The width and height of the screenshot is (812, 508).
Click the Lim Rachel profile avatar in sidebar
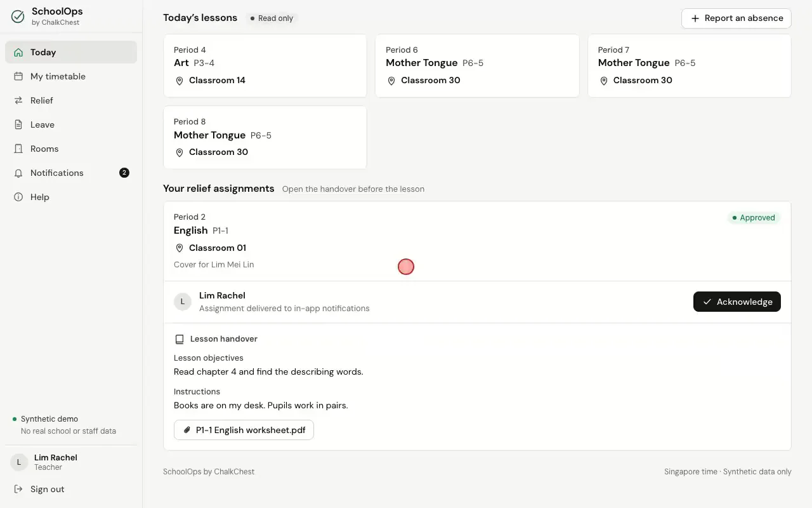coord(19,462)
